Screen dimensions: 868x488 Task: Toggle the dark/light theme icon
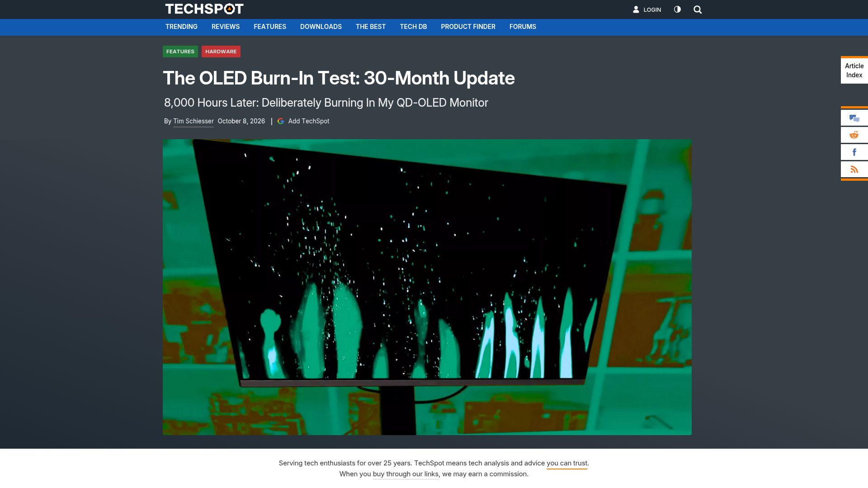pyautogui.click(x=677, y=9)
